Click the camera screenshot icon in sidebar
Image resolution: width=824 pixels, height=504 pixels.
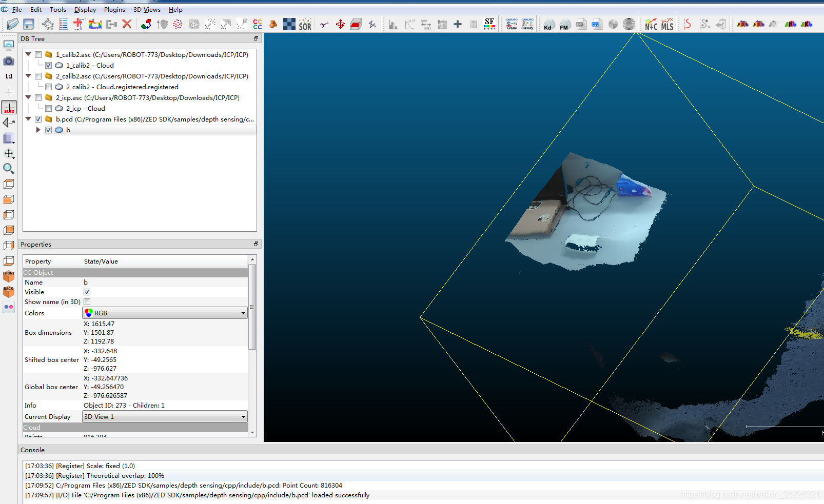pos(9,61)
